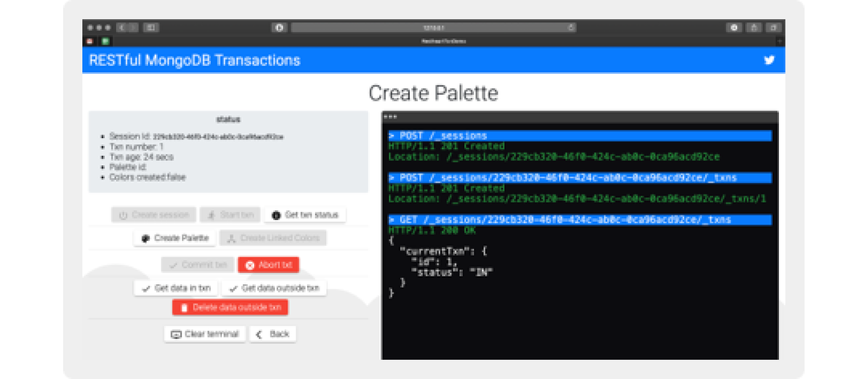
Task: Click the icon left of address bar
Action: coord(280,27)
